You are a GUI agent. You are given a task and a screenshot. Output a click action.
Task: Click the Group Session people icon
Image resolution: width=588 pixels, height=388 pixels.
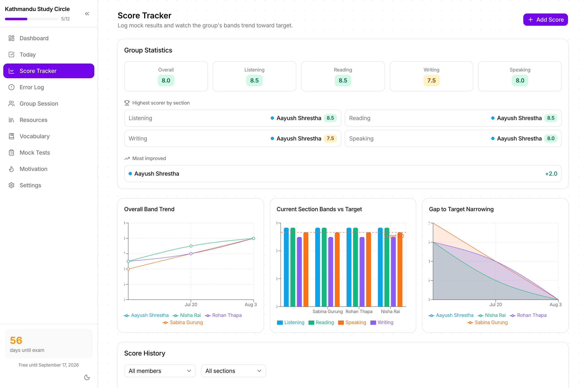11,104
